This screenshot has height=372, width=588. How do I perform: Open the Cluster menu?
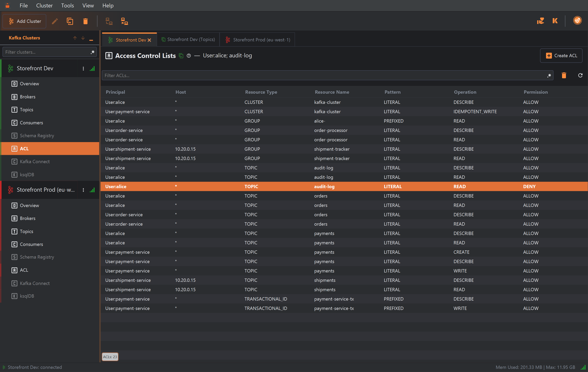44,5
